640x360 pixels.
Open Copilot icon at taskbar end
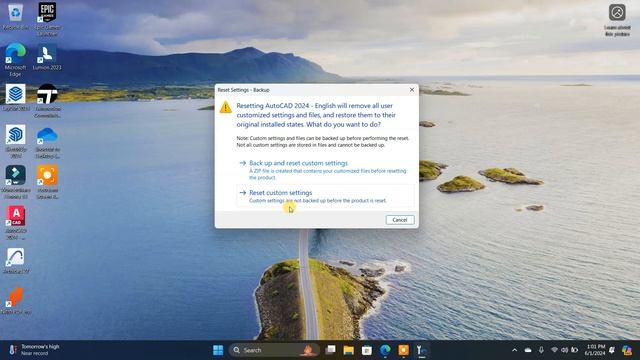(x=627, y=350)
